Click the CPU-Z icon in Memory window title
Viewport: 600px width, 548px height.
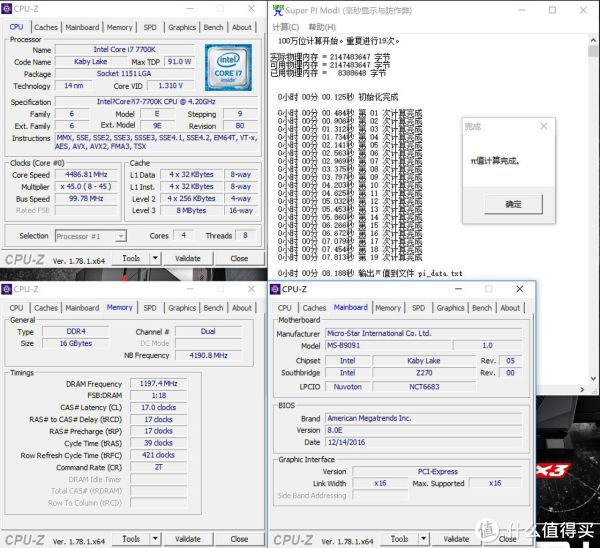[7, 289]
